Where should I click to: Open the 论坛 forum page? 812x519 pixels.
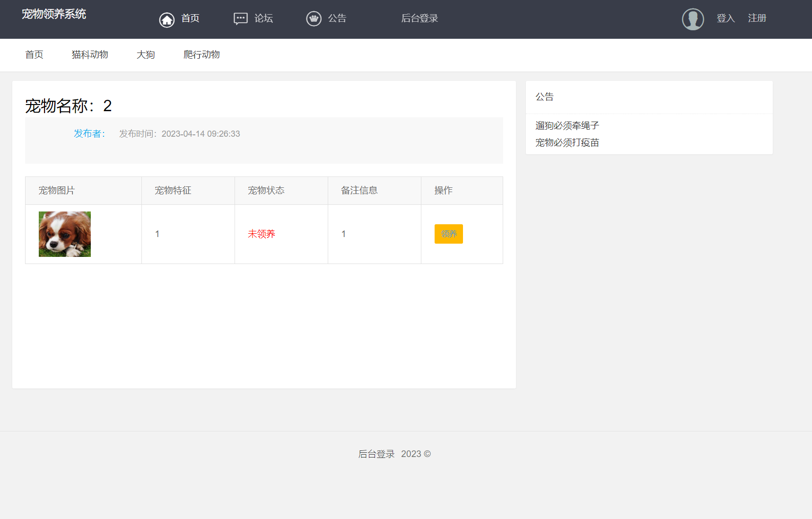tap(263, 18)
